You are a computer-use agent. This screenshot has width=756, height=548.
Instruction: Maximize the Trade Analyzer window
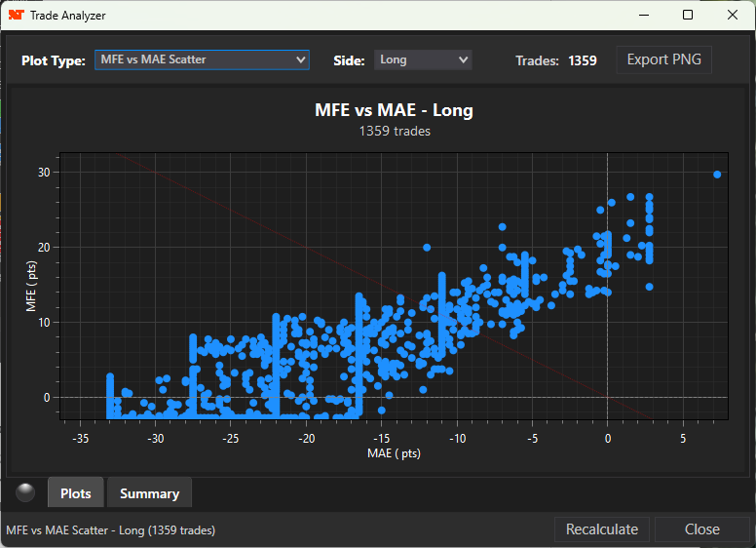tap(688, 16)
